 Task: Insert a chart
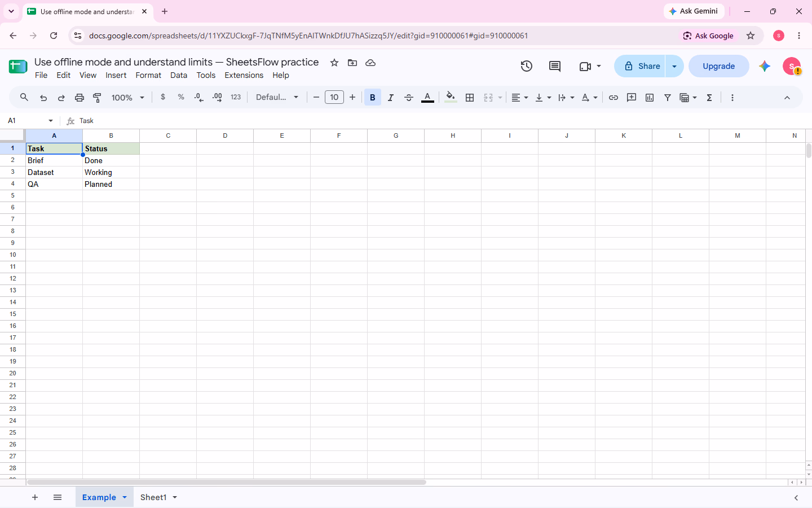click(x=650, y=98)
